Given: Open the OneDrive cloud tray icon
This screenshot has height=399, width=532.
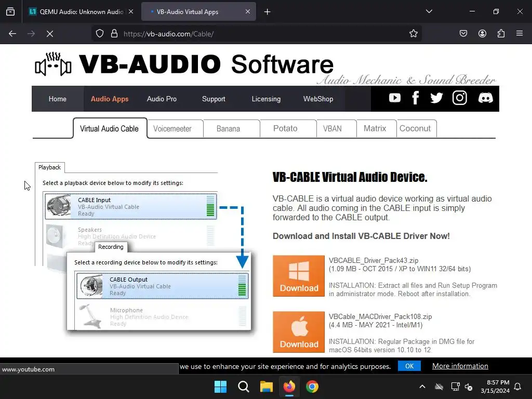Looking at the screenshot, I should pyautogui.click(x=439, y=387).
